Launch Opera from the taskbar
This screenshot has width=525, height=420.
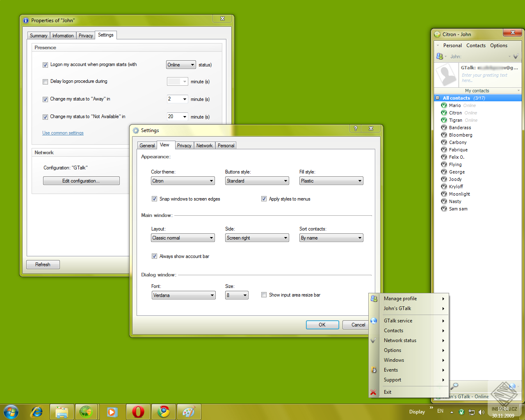click(138, 412)
